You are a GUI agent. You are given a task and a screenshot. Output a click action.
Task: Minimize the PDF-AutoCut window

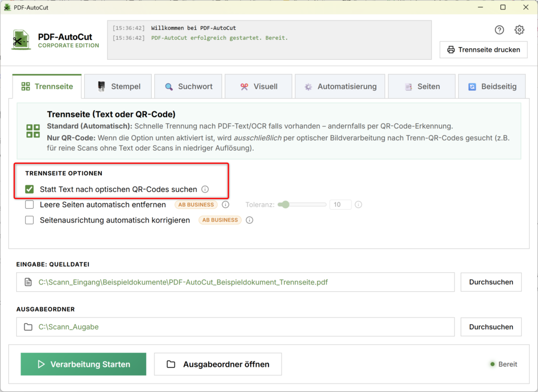(480, 7)
